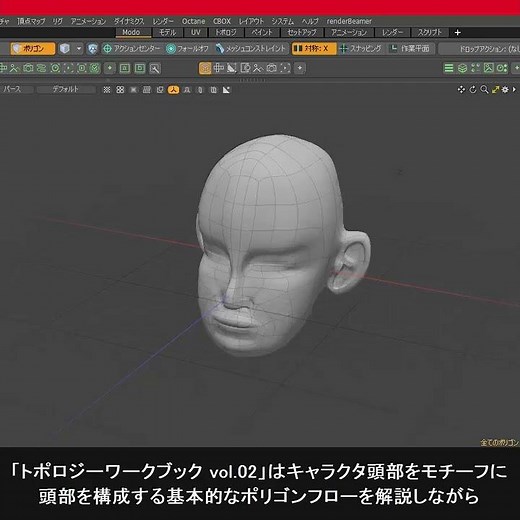The image size is (520, 520).
Task: Add a new layout tab with plus
Action: coord(457,32)
